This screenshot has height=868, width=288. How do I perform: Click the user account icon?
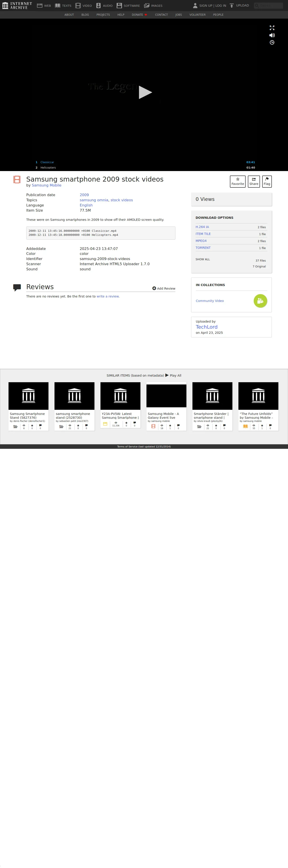pos(195,5)
